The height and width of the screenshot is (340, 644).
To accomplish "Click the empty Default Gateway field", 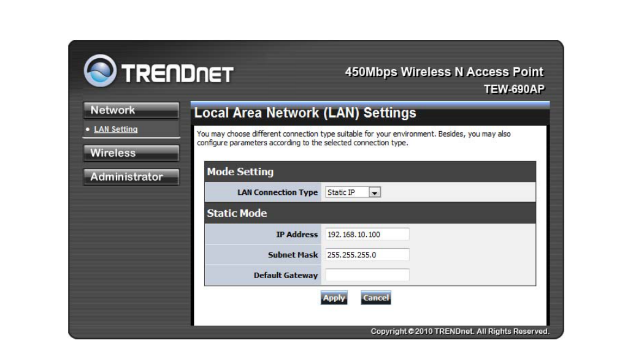I will pyautogui.click(x=367, y=275).
